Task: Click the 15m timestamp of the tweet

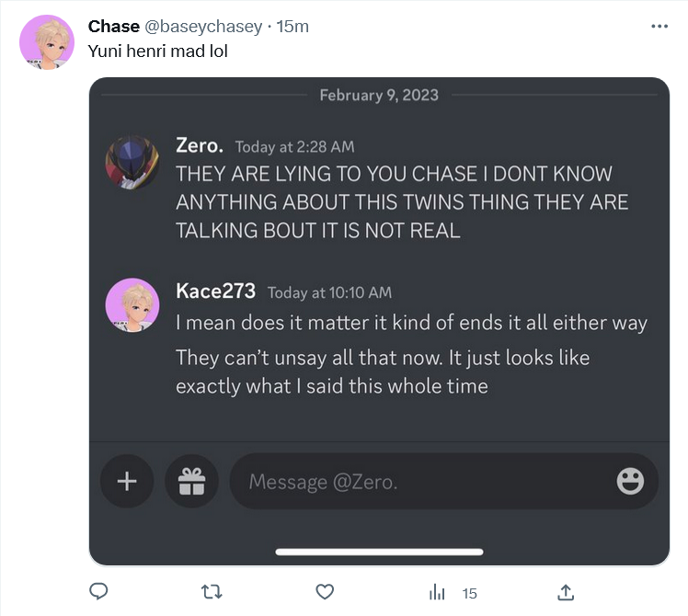Action: click(x=292, y=27)
